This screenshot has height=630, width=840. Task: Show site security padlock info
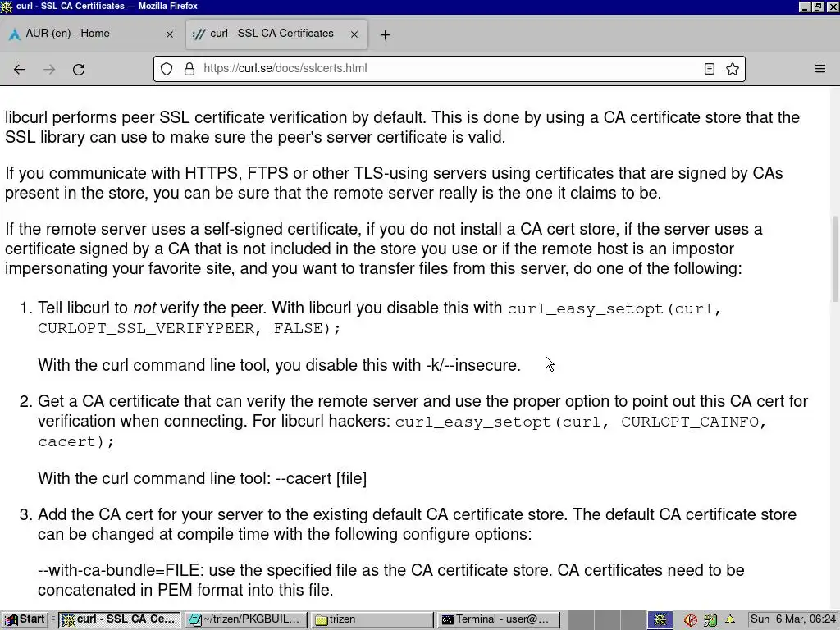coord(189,69)
